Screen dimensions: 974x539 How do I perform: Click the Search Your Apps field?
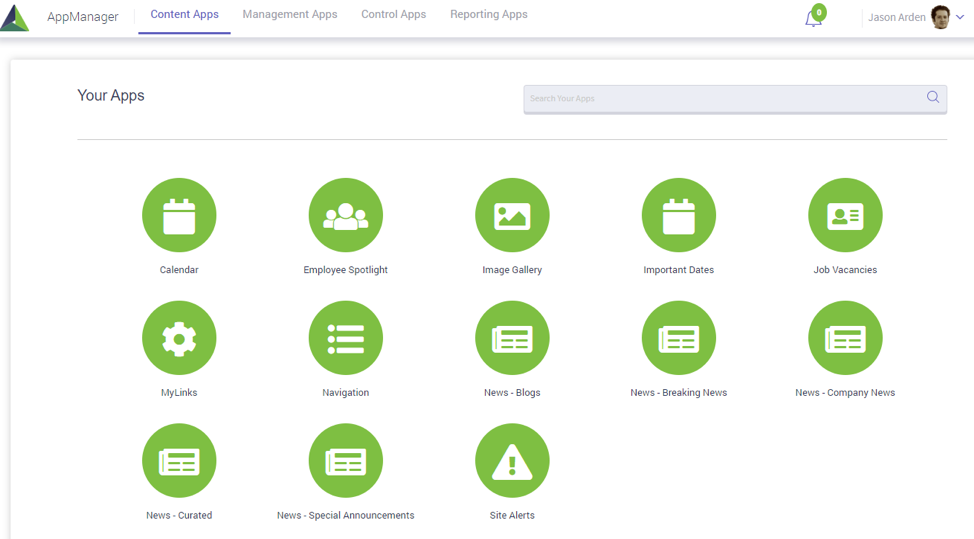(720, 98)
